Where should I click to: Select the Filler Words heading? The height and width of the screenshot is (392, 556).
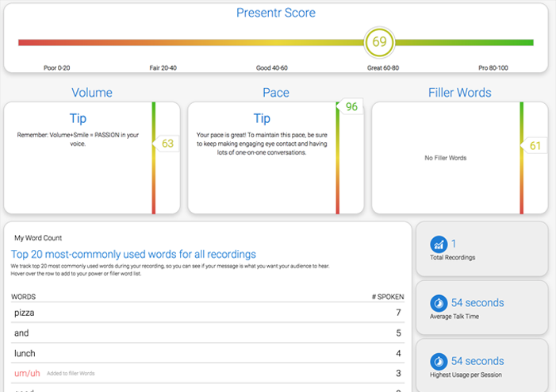coord(459,93)
